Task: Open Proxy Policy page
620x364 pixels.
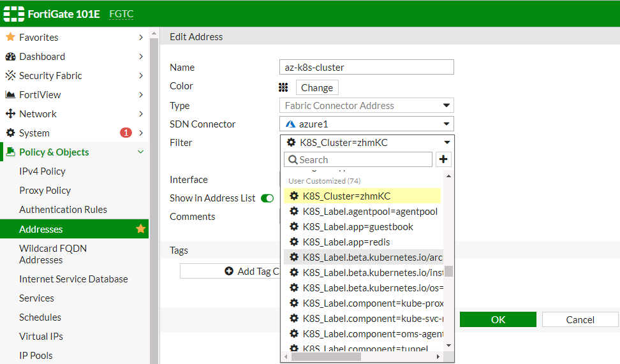Action: [45, 191]
